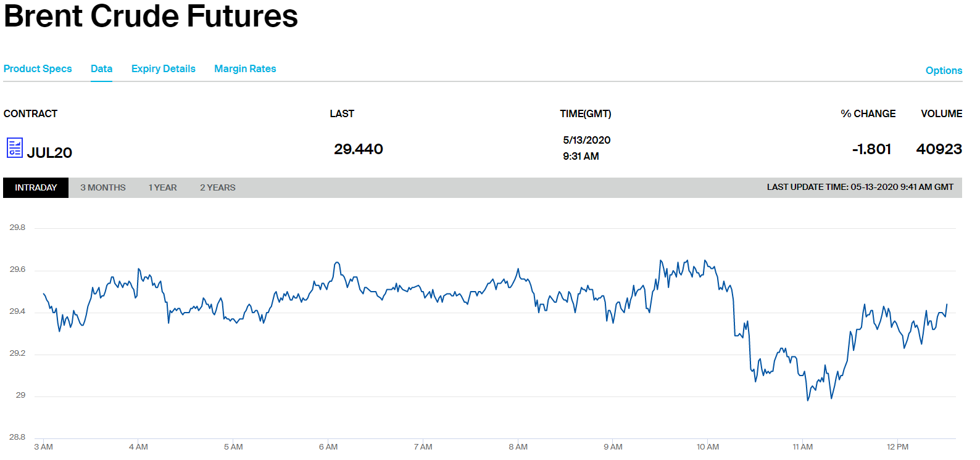This screenshot has width=980, height=460.
Task: Select the INTRADAY chart range
Action: coord(36,187)
